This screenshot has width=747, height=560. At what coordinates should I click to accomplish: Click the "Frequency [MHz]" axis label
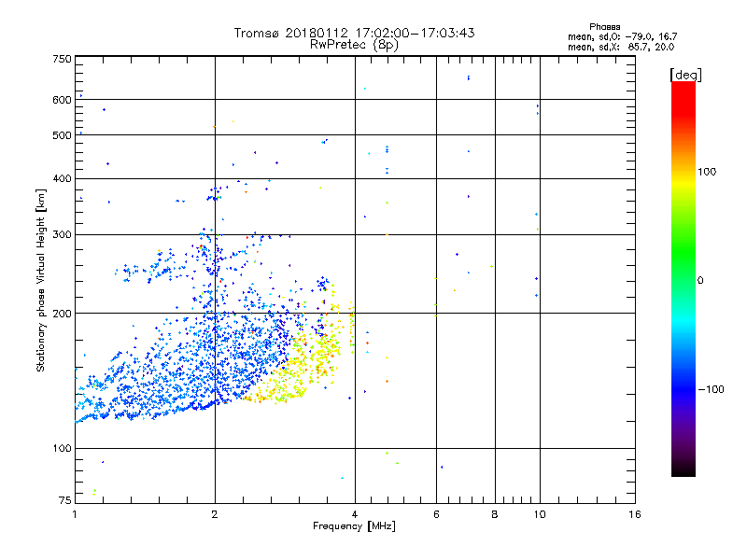(x=354, y=526)
